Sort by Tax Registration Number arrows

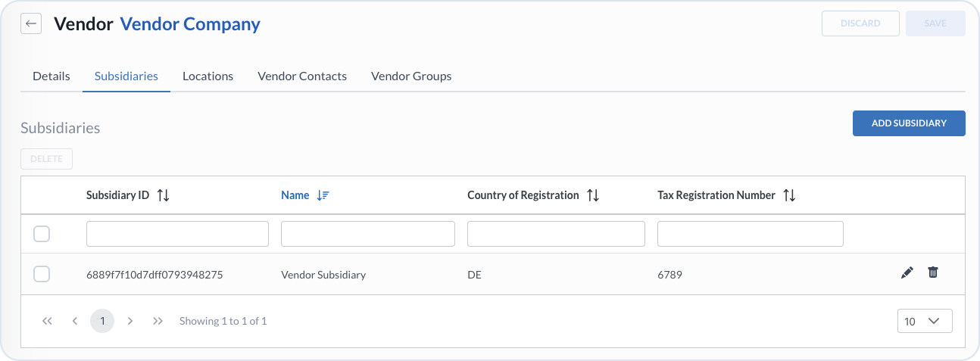[x=789, y=195]
